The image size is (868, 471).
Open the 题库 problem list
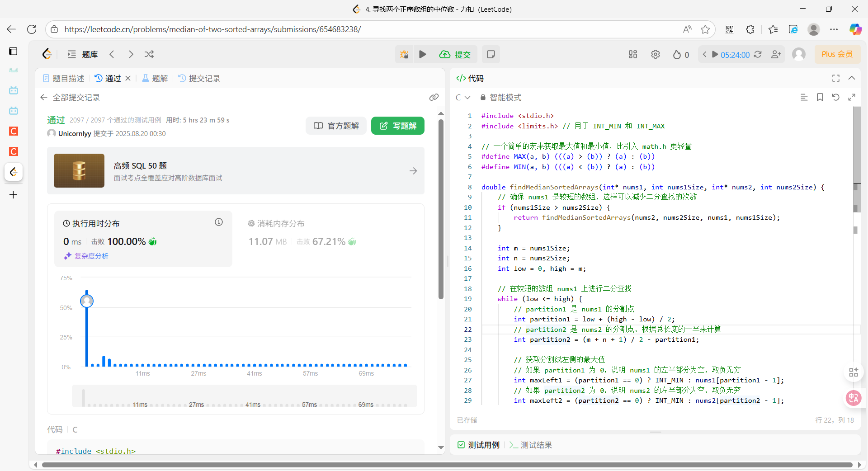(83, 54)
